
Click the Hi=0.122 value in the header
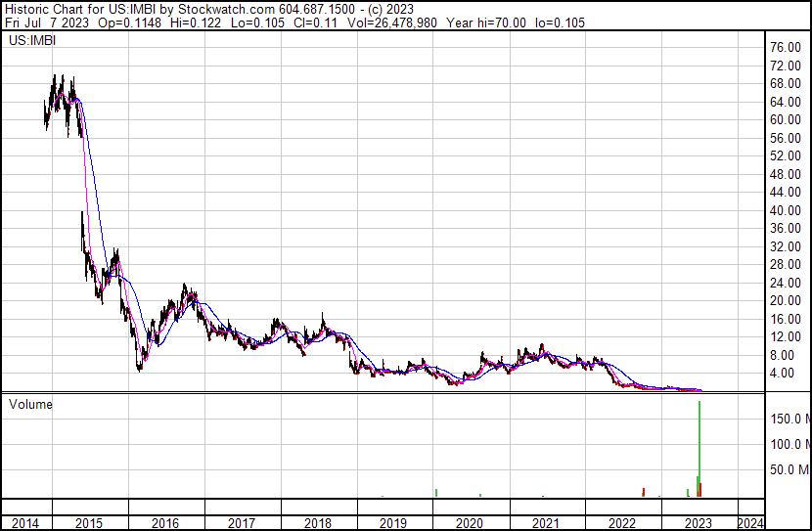click(196, 22)
